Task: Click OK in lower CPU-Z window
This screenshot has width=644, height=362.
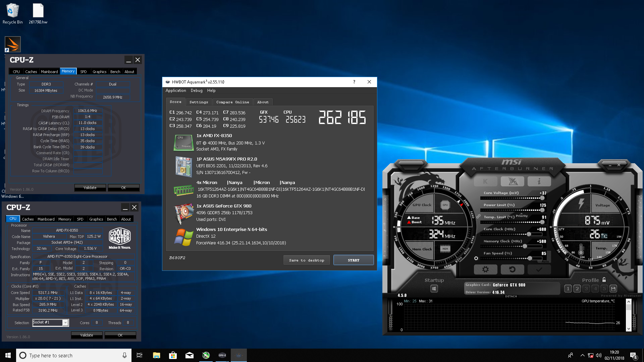Action: point(120,335)
